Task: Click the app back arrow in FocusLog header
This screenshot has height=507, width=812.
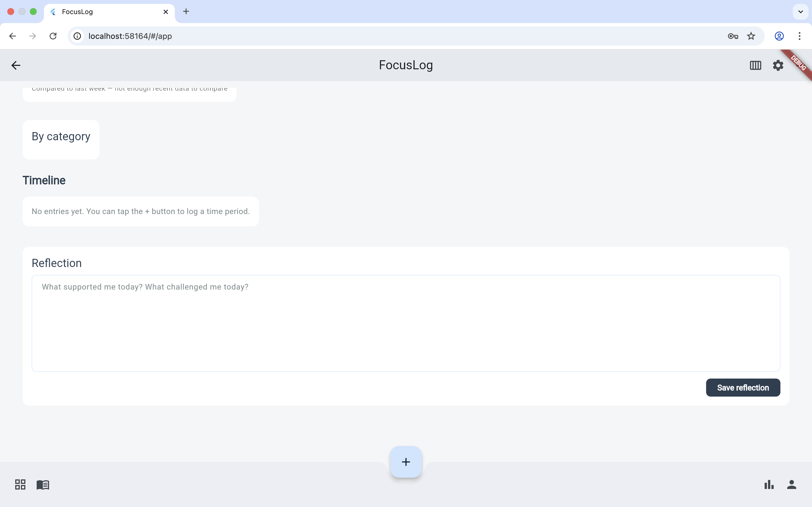Action: (16, 65)
